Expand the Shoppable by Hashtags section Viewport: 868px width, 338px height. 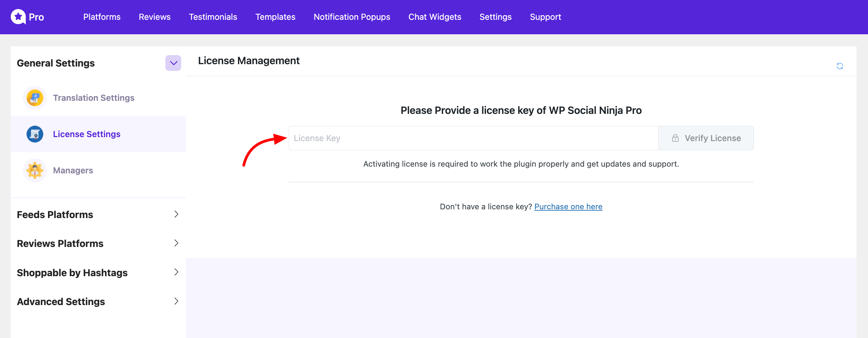[x=176, y=272]
